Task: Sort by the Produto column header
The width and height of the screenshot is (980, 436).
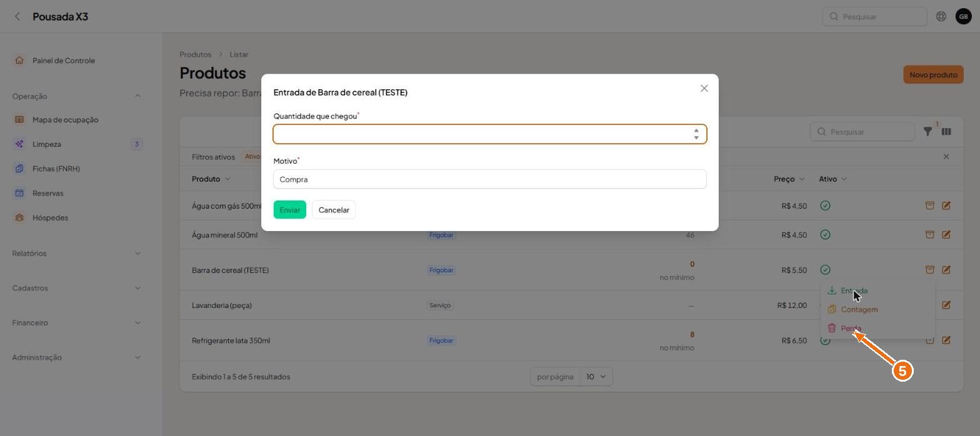Action: click(211, 179)
